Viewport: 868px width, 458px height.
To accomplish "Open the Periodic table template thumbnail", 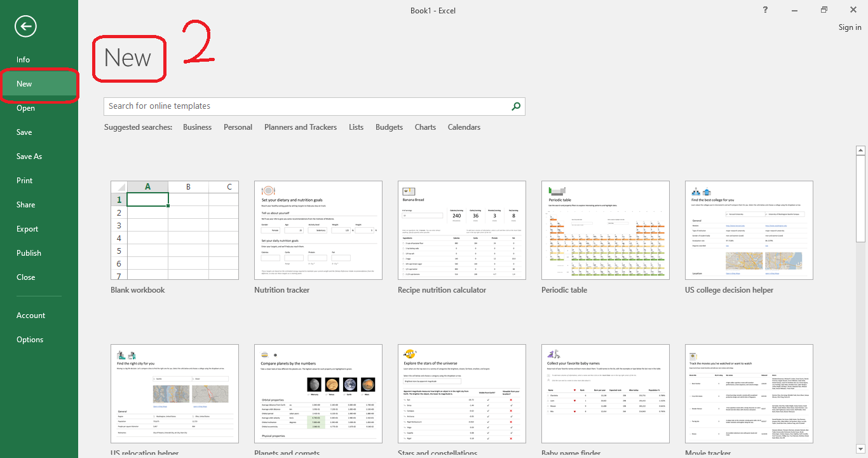I will 606,230.
